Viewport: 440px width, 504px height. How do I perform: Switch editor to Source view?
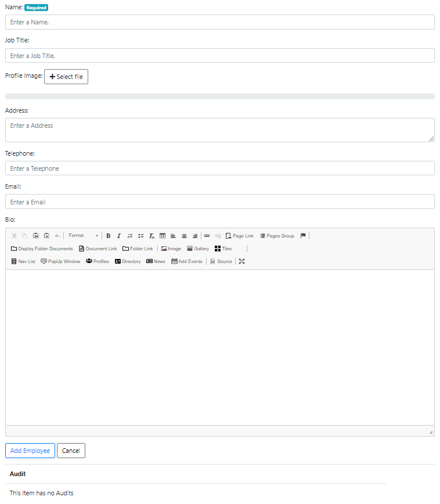221,262
